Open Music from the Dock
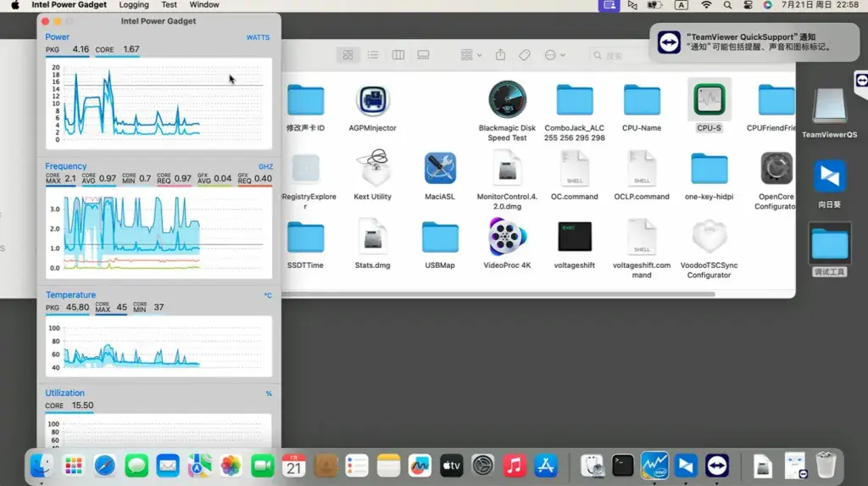The image size is (868, 486). point(515,466)
